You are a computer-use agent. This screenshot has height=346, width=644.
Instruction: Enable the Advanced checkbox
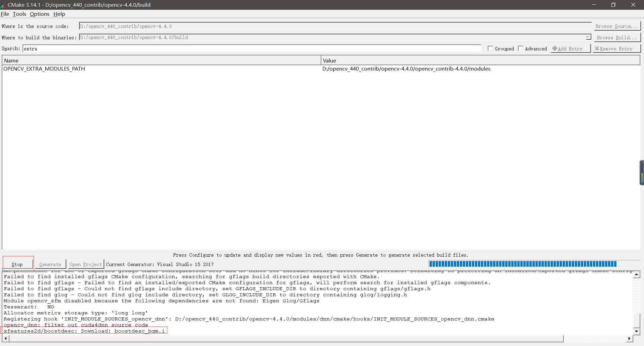point(521,48)
